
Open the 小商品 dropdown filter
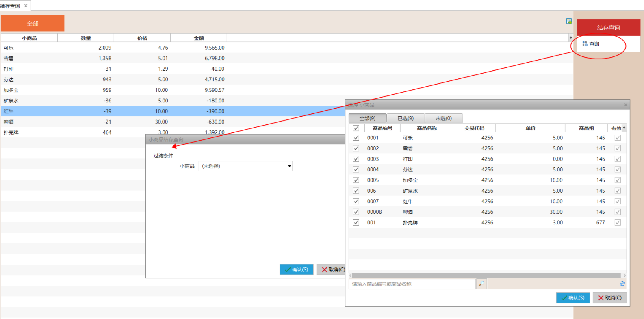(x=289, y=166)
